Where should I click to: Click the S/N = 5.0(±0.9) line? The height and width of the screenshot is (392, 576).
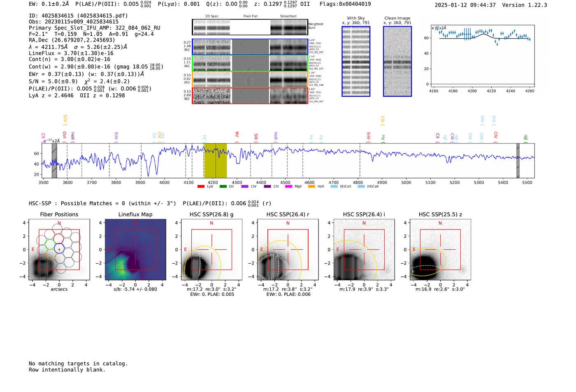pos(53,81)
